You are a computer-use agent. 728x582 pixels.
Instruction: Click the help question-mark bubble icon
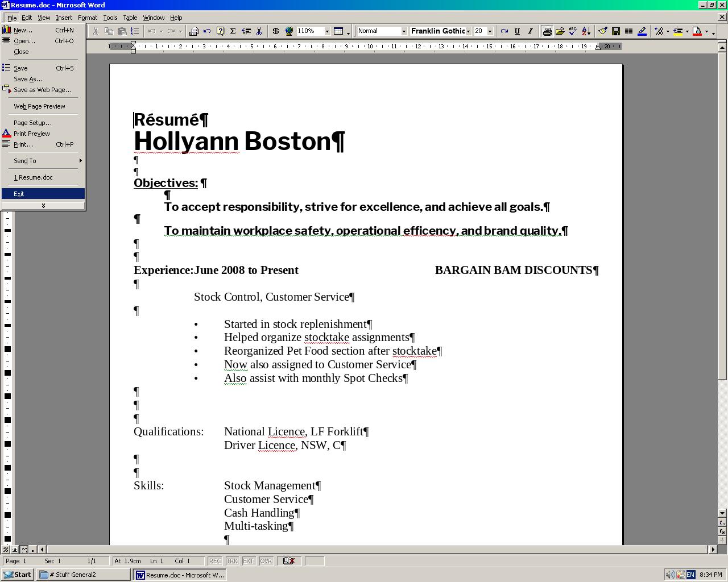click(x=220, y=31)
